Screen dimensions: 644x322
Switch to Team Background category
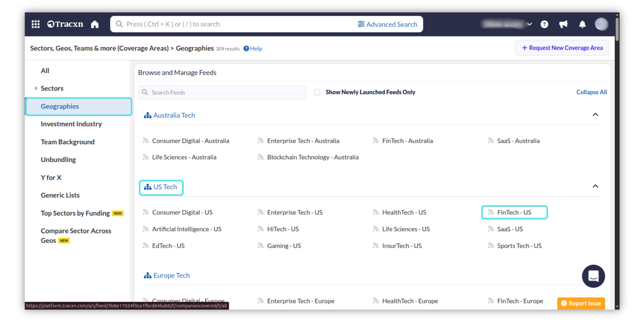67,142
